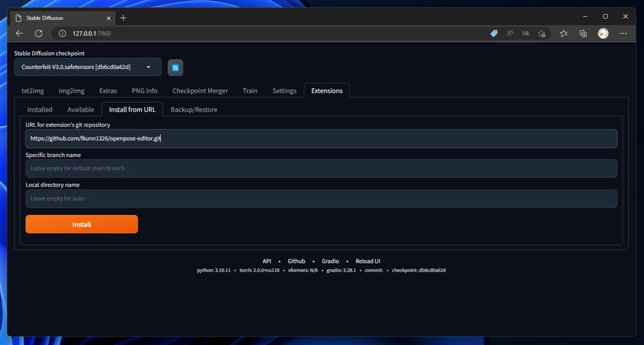The height and width of the screenshot is (345, 644).
Task: Open the PNG Info tab
Action: (145, 91)
